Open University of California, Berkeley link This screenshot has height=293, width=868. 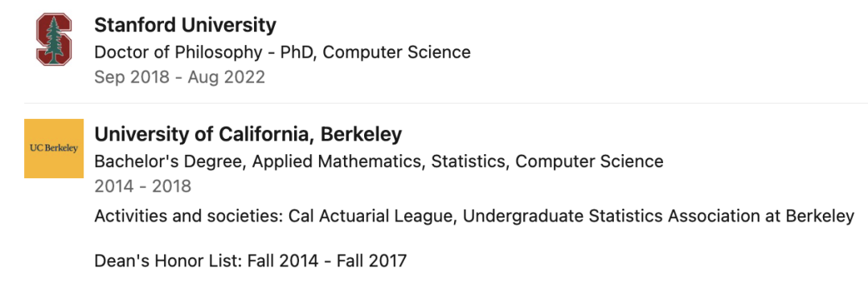click(x=248, y=134)
